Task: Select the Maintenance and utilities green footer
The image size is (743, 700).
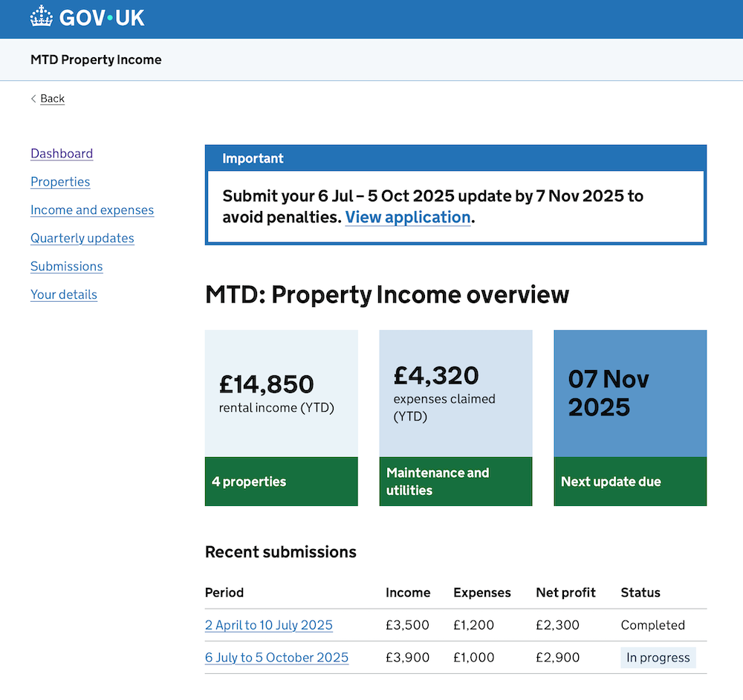Action: pyautogui.click(x=455, y=482)
